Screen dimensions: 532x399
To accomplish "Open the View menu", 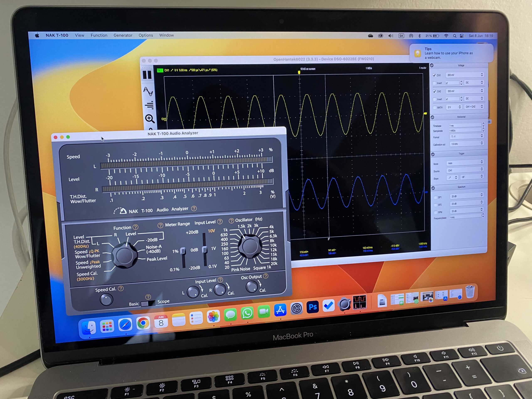I will coord(80,35).
